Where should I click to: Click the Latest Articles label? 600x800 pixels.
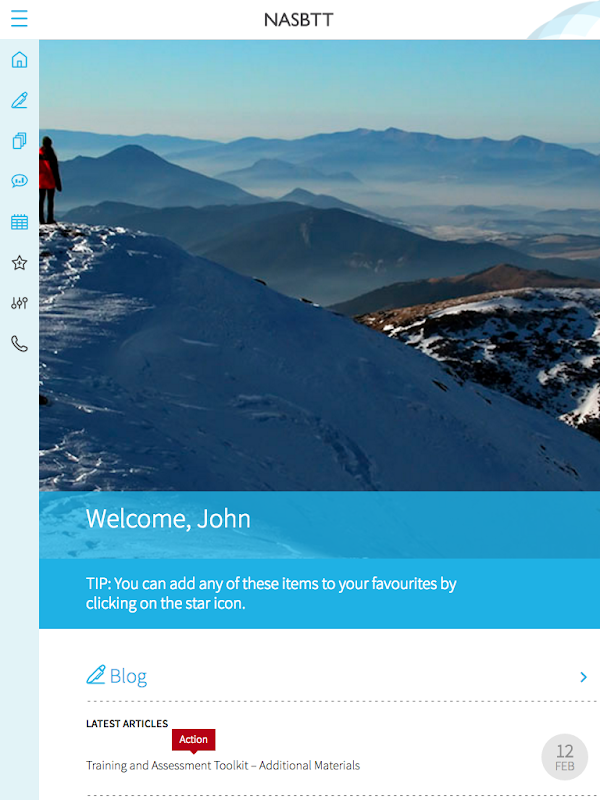127,723
